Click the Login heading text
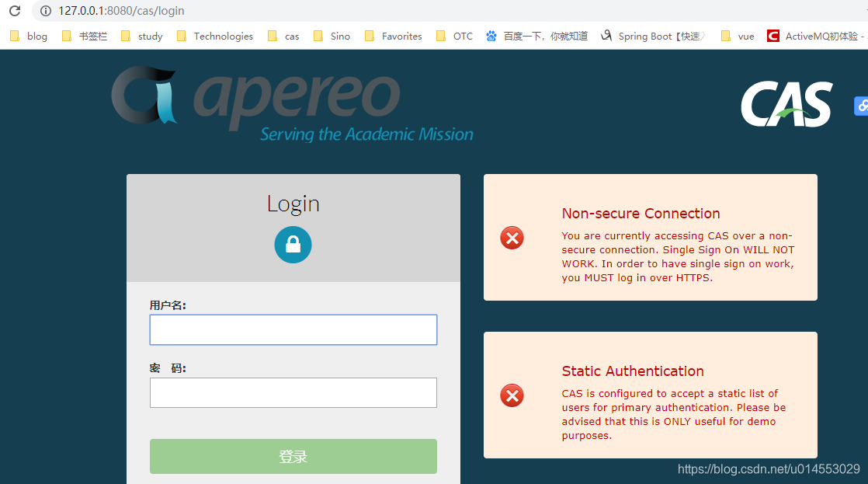The image size is (868, 484). tap(293, 204)
